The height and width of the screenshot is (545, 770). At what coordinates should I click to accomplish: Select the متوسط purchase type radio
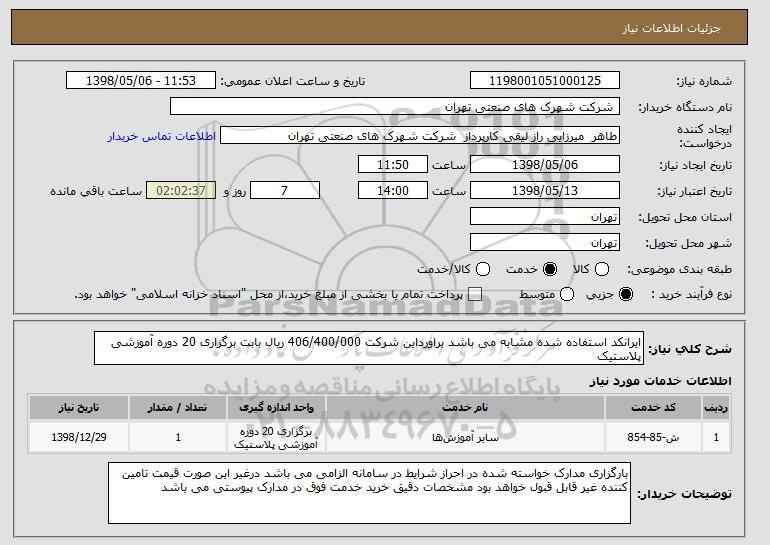[567, 294]
